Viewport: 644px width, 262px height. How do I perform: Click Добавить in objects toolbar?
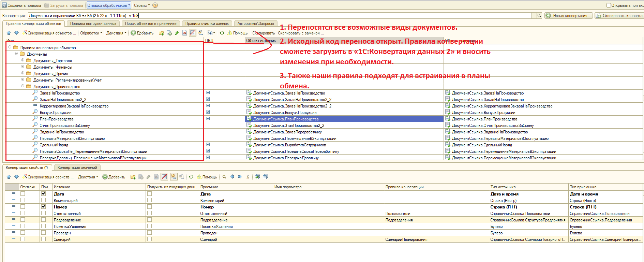point(142,33)
